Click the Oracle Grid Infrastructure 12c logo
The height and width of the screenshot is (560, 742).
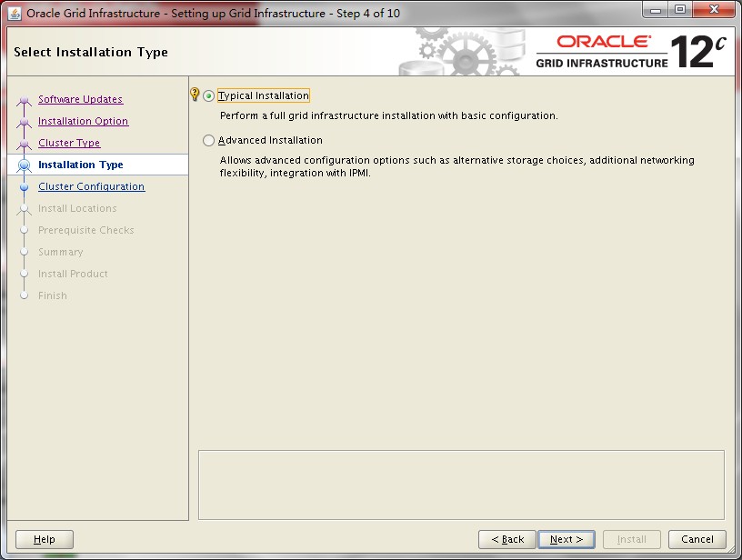point(631,52)
